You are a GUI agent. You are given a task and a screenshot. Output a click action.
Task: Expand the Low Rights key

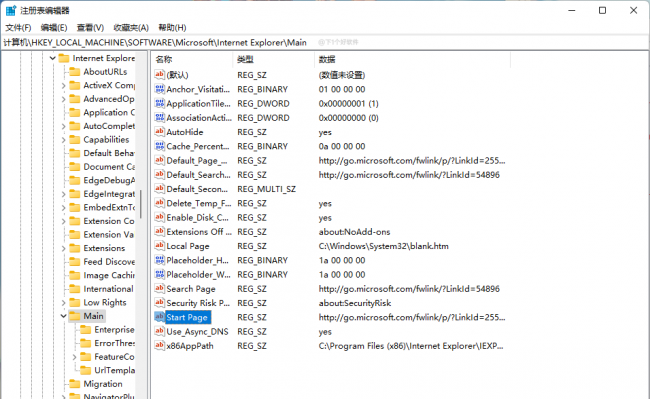[x=63, y=303]
